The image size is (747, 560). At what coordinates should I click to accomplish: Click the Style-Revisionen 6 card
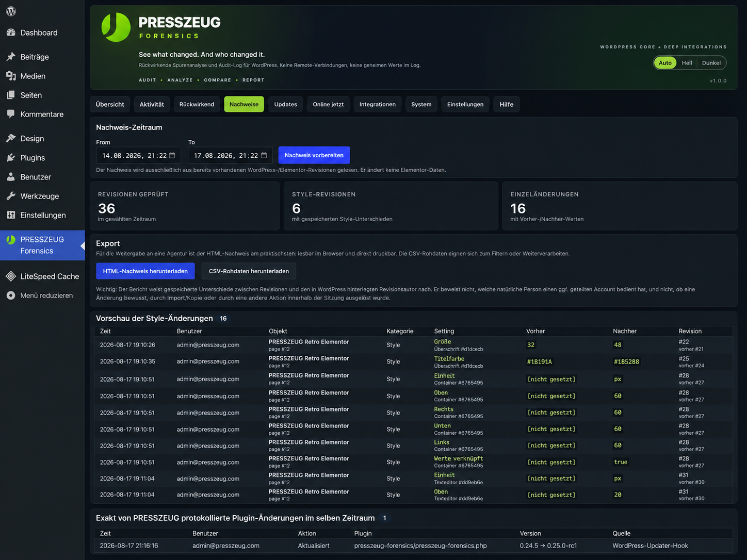coord(391,206)
